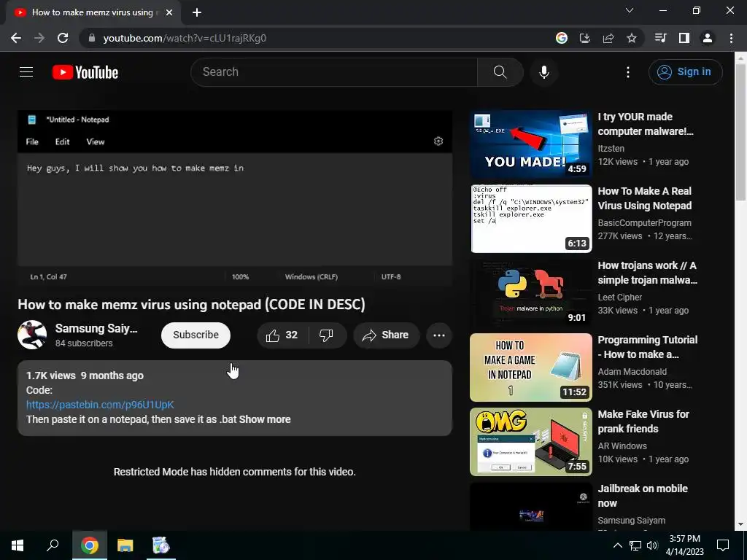Click the Share button under video
The width and height of the screenshot is (747, 560).
tap(387, 335)
